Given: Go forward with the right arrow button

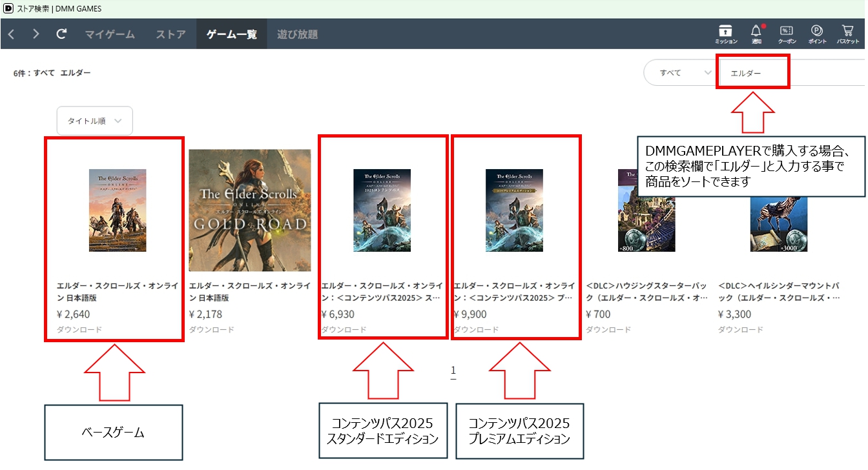Looking at the screenshot, I should pos(36,34).
